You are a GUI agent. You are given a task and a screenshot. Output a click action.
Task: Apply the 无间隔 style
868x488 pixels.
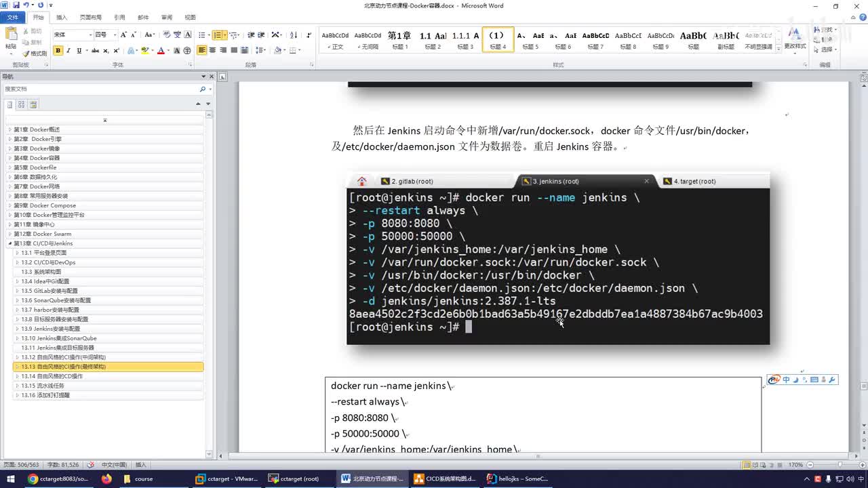pyautogui.click(x=368, y=39)
